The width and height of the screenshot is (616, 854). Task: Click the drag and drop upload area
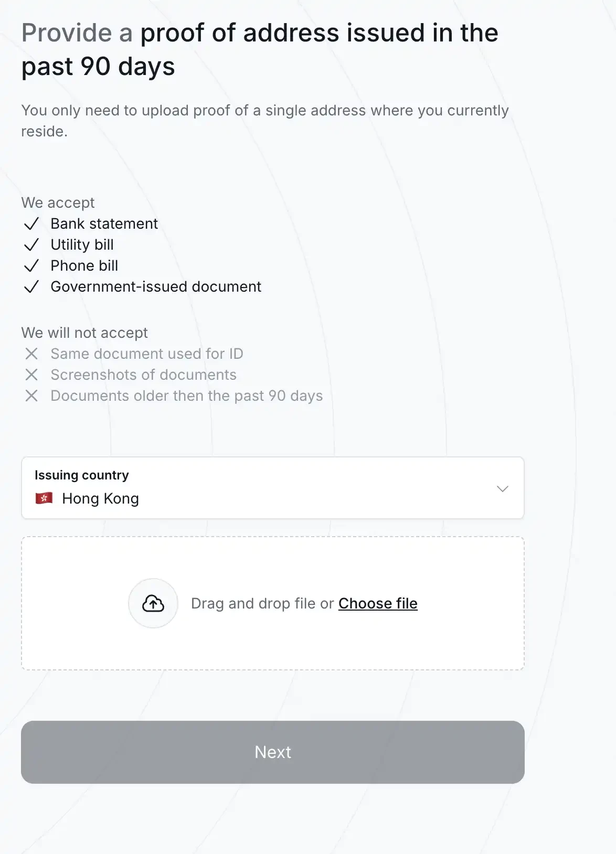click(x=272, y=603)
